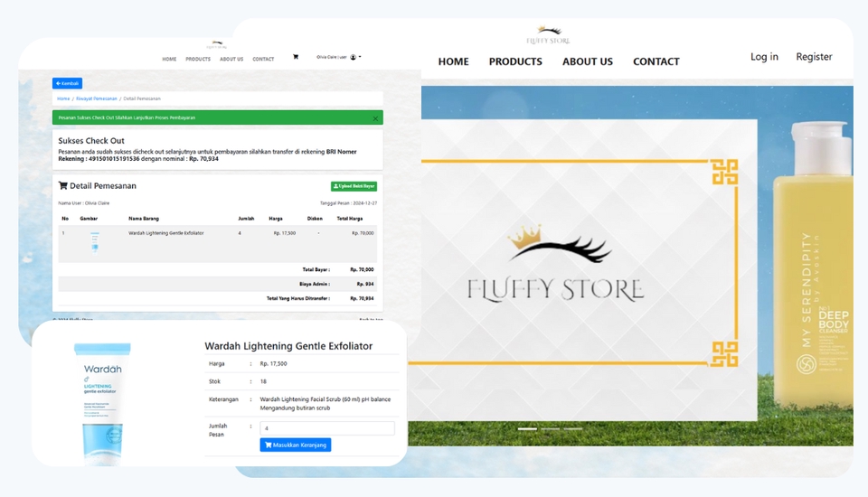Dismiss the green success alert with X
Viewport: 868px width, 497px height.
(x=375, y=118)
